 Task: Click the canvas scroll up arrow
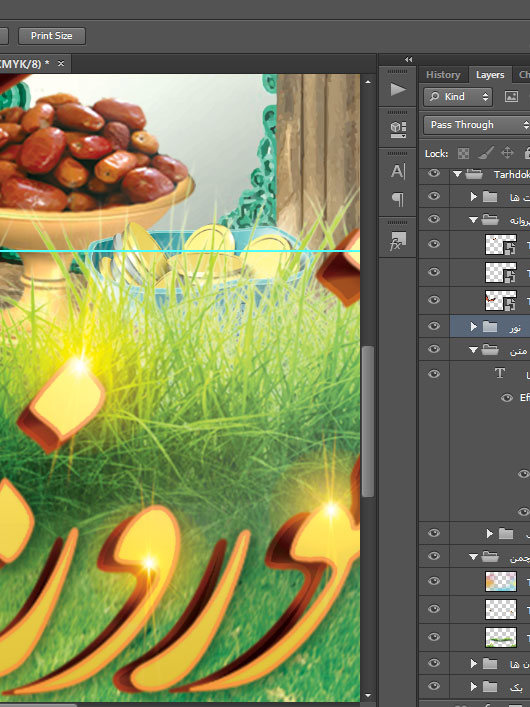368,82
